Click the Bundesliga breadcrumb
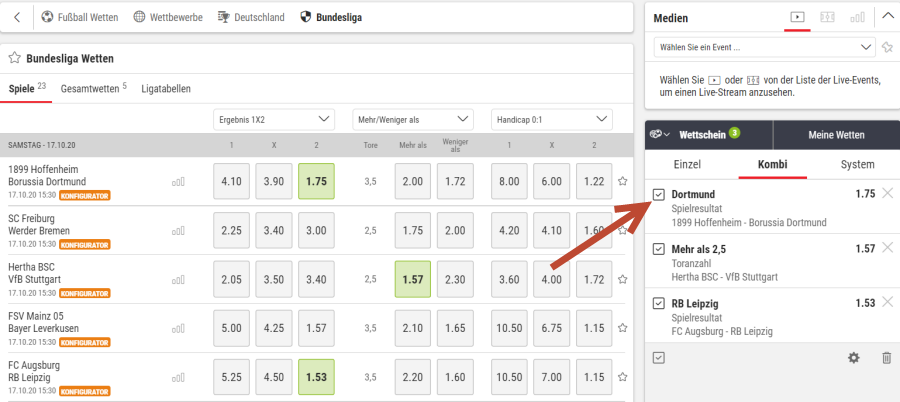The height and width of the screenshot is (402, 900). (331, 17)
